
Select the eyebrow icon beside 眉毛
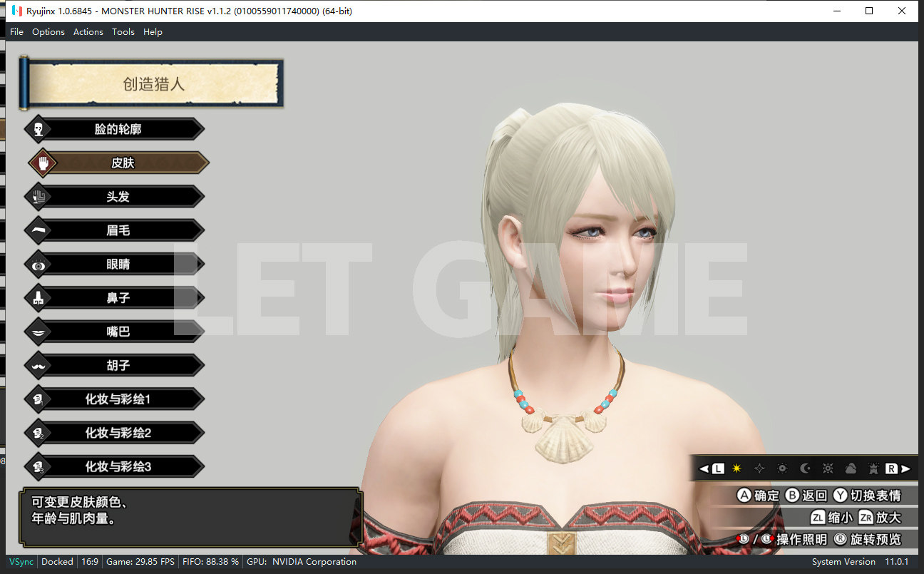point(39,230)
